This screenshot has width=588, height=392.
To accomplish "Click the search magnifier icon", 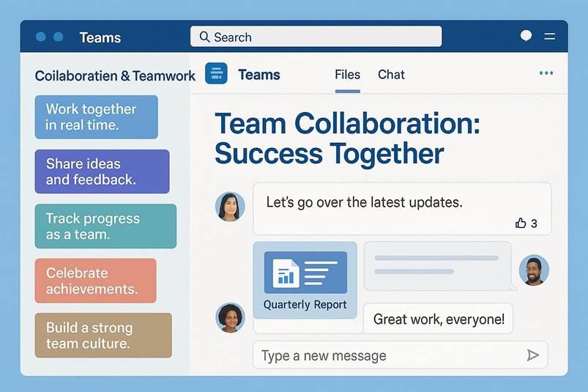I will point(204,37).
